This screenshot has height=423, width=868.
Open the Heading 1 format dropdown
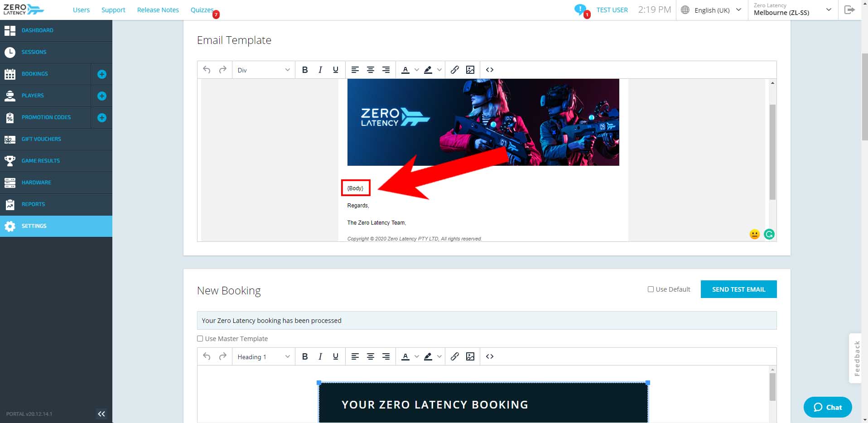[264, 357]
